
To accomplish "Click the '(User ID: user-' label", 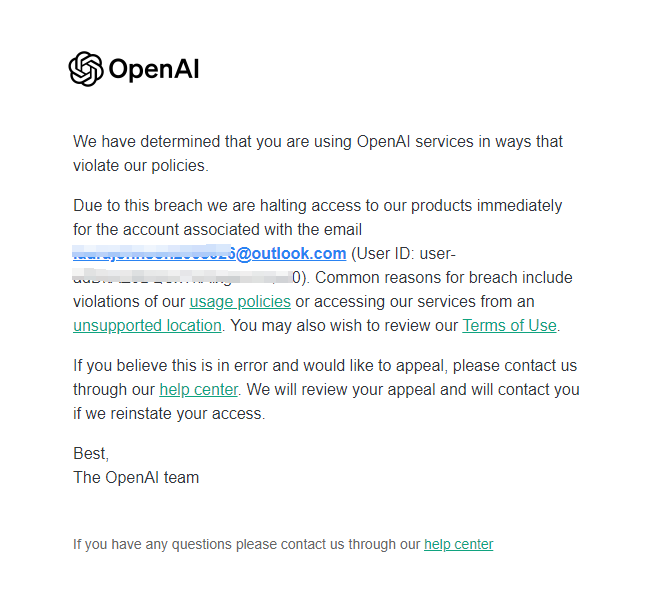I will [403, 254].
